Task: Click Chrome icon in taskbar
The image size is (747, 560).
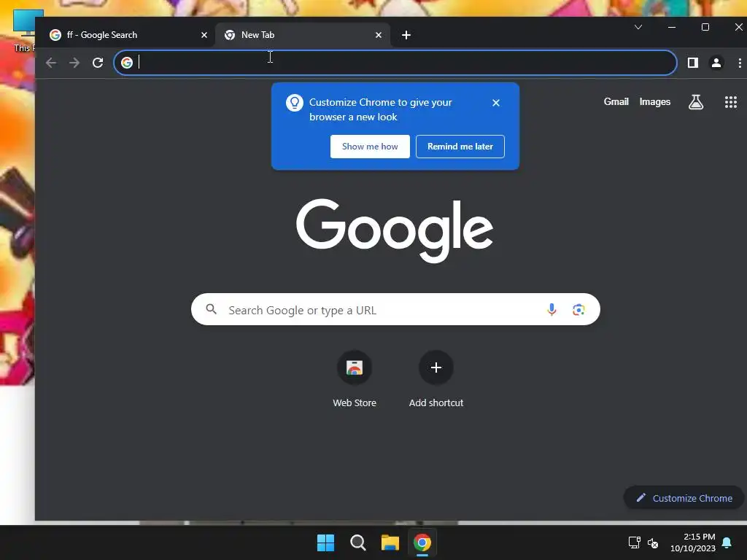Action: (x=422, y=542)
